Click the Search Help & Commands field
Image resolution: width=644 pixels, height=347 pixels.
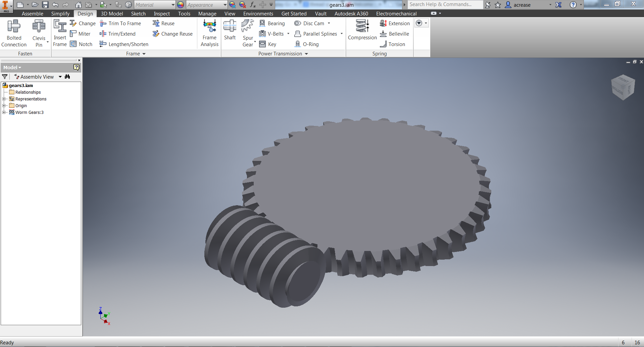pyautogui.click(x=445, y=4)
